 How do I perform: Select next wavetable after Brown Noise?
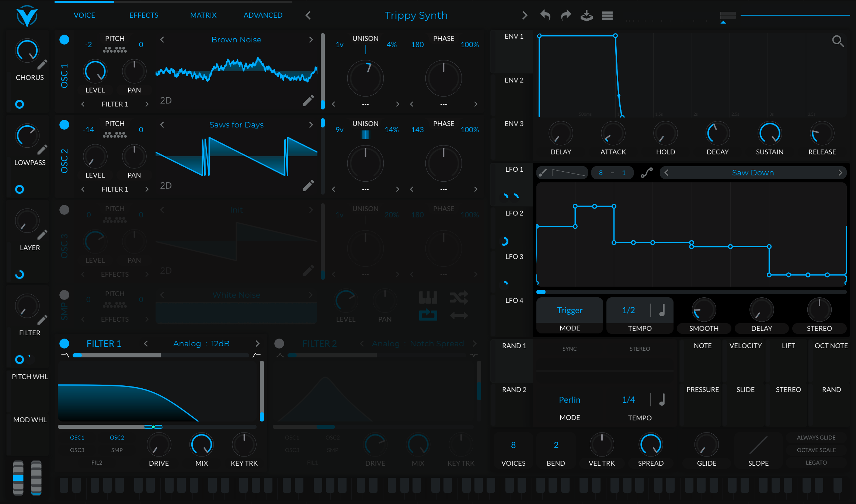click(311, 39)
